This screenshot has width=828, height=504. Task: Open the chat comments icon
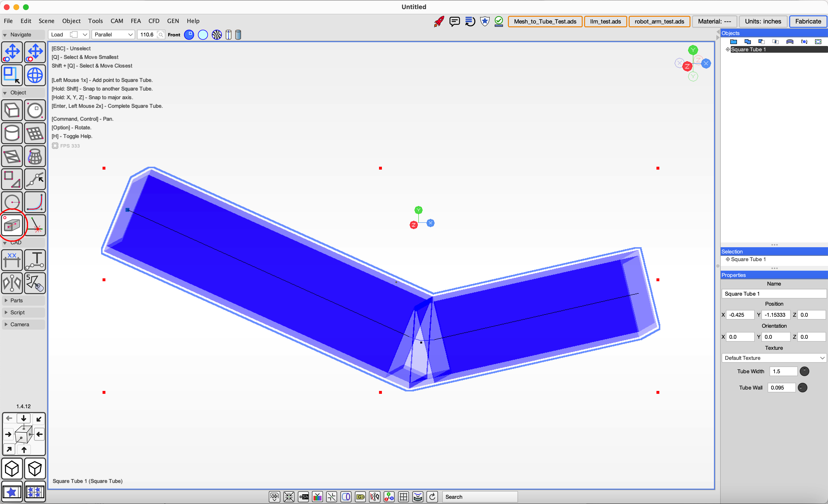click(x=454, y=22)
